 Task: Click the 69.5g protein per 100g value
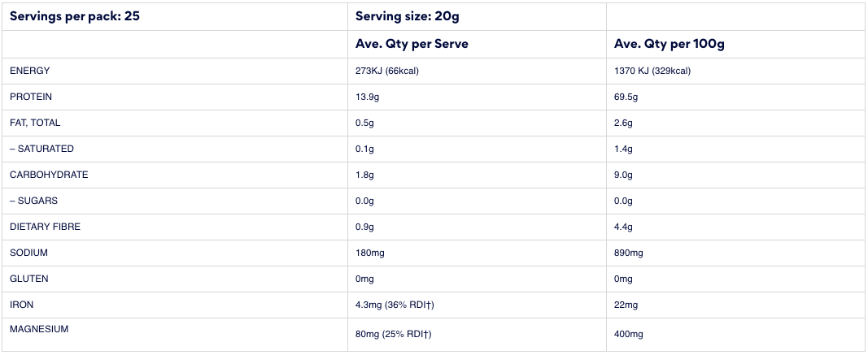coord(626,97)
